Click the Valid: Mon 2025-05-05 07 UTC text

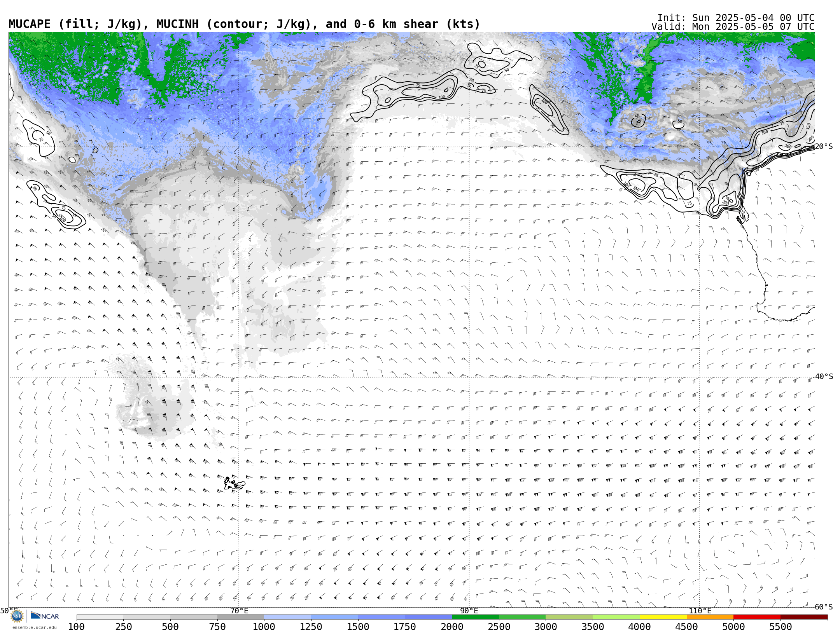tap(733, 27)
